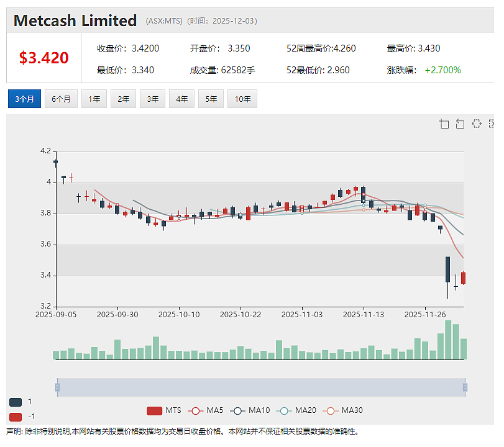Hide the MA10 moving average line
Image resolution: width=504 pixels, height=447 pixels.
coord(250,410)
